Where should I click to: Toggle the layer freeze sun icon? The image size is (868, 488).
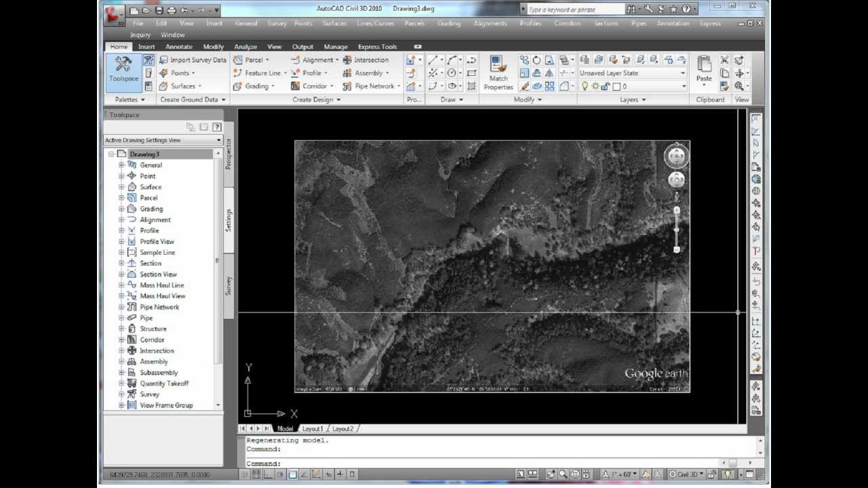click(x=595, y=86)
